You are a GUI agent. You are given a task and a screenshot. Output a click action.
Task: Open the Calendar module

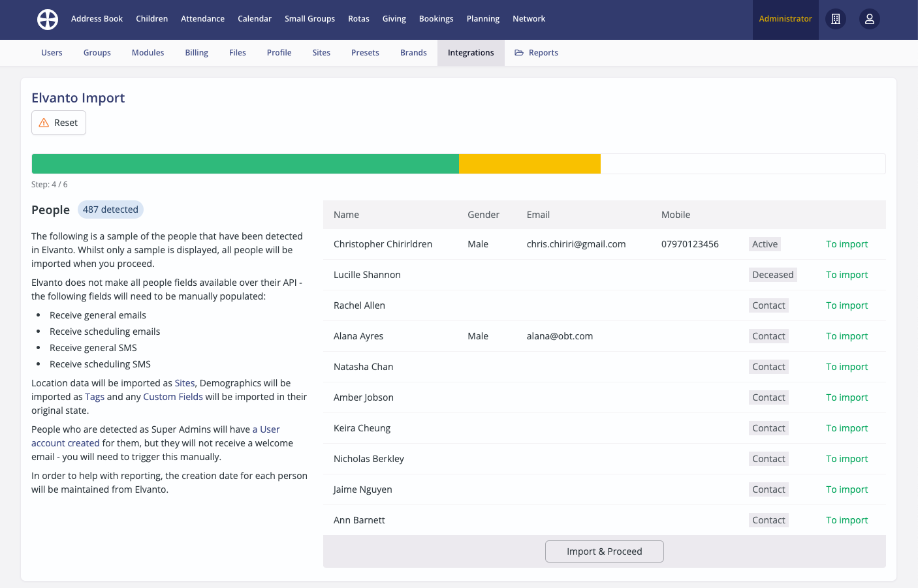pos(255,19)
